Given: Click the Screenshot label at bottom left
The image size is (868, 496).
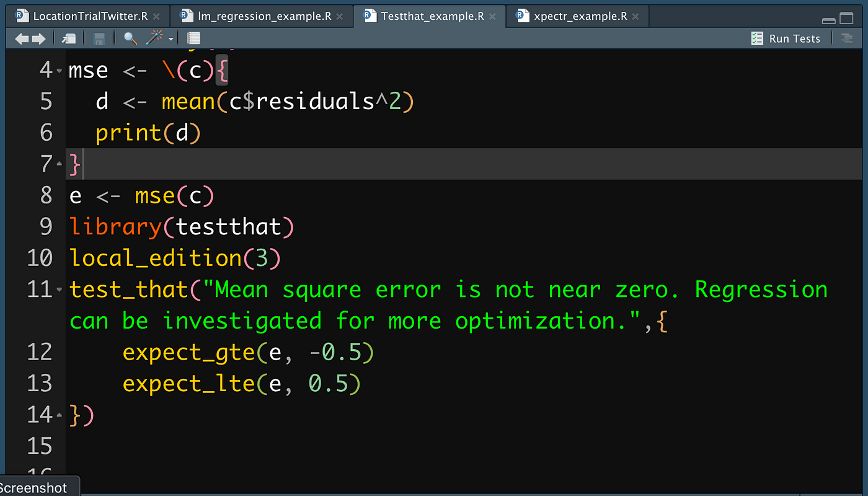Looking at the screenshot, I should tap(33, 488).
